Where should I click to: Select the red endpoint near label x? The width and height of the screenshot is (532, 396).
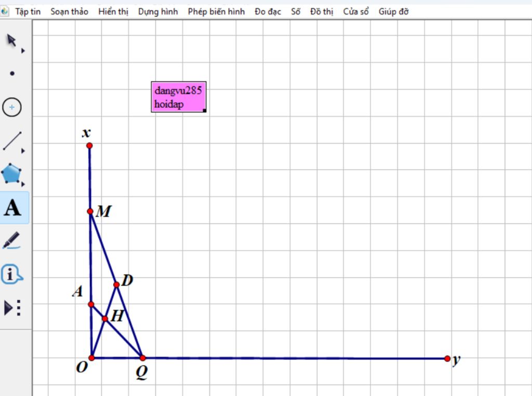click(x=89, y=146)
